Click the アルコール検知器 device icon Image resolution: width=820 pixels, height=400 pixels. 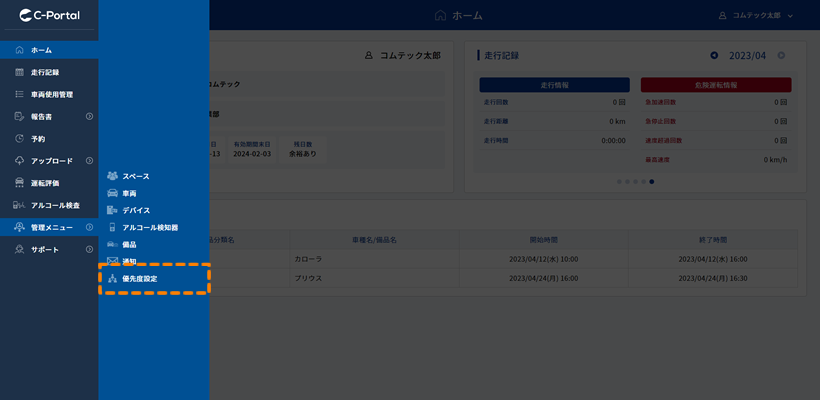pos(112,227)
